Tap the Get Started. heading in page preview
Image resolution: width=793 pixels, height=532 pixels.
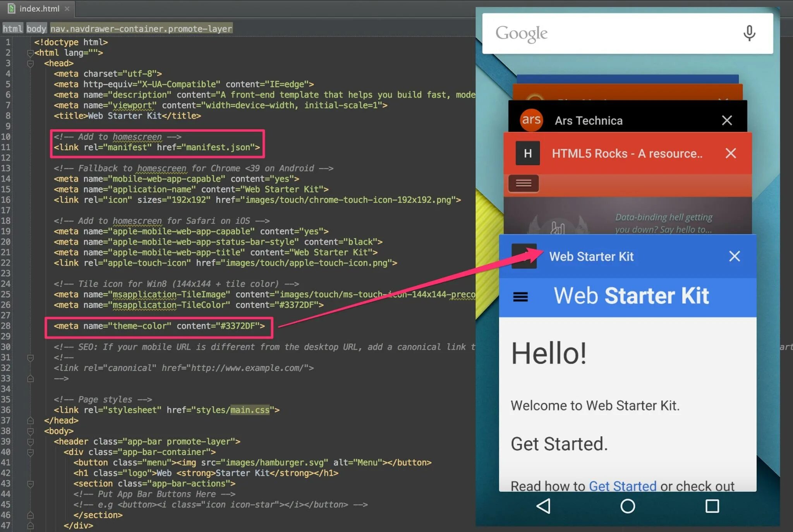tap(559, 444)
